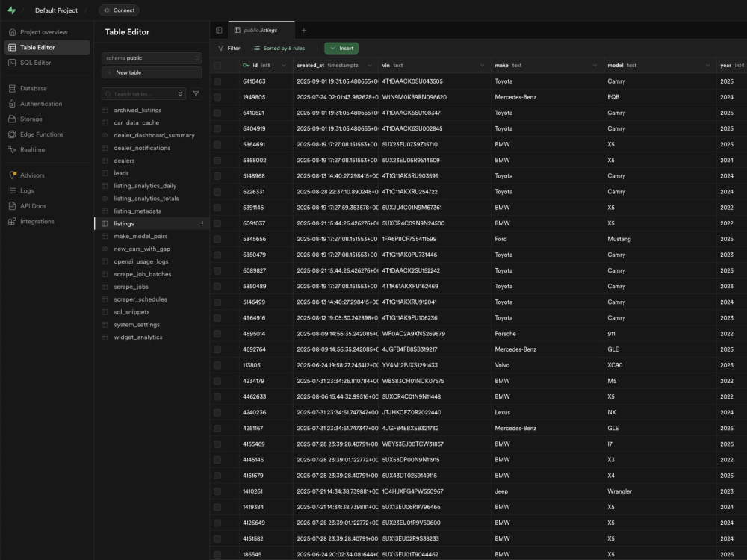Screen dimensions: 747x560
Task: Open id column dropdown arrow
Action: [x=284, y=66]
